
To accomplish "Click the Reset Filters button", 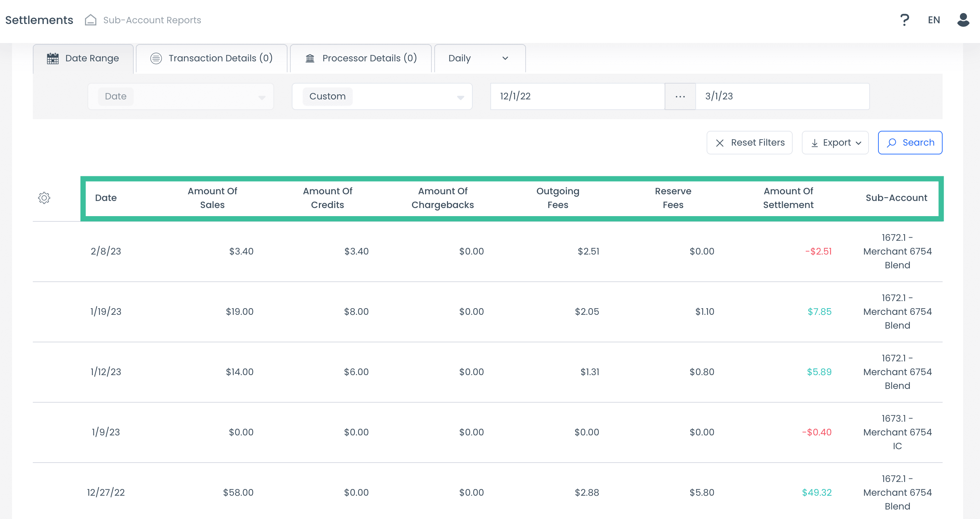I will [749, 142].
